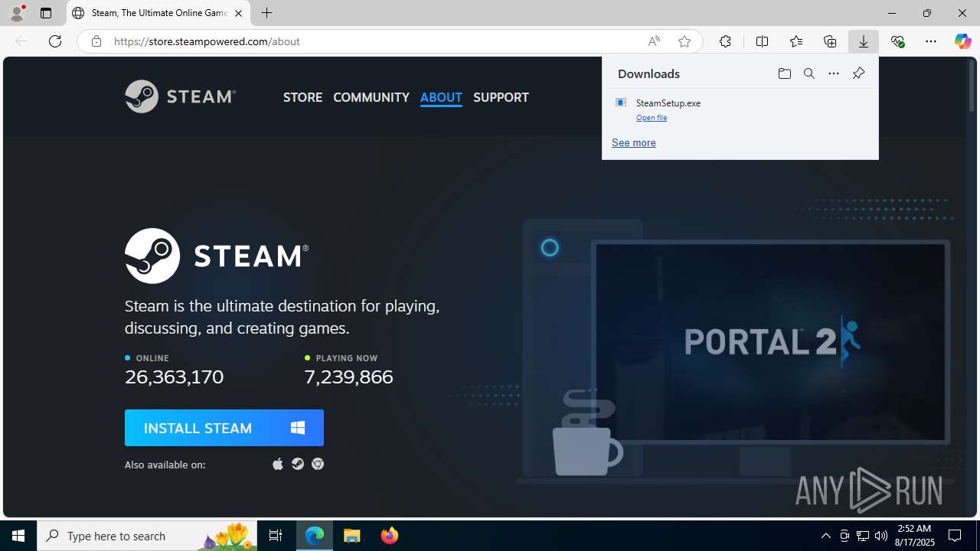The width and height of the screenshot is (980, 551).
Task: Refresh the page
Action: tap(55, 41)
